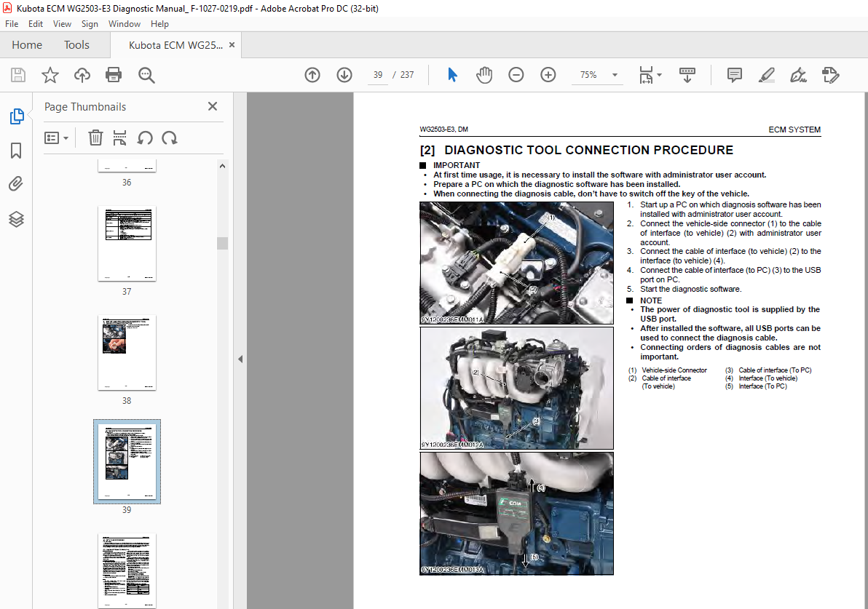This screenshot has height=609, width=868.
Task: Click the insert or extract pages icon
Action: (119, 138)
